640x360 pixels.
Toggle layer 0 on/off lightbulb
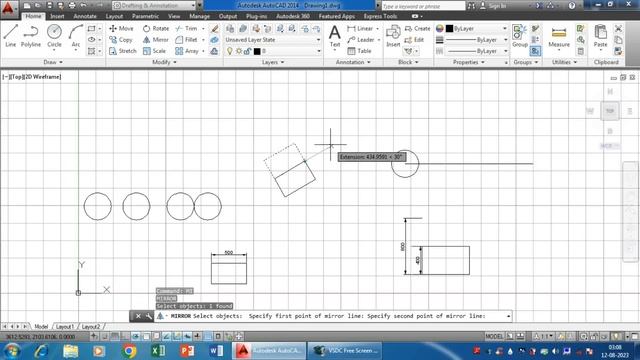[230, 51]
